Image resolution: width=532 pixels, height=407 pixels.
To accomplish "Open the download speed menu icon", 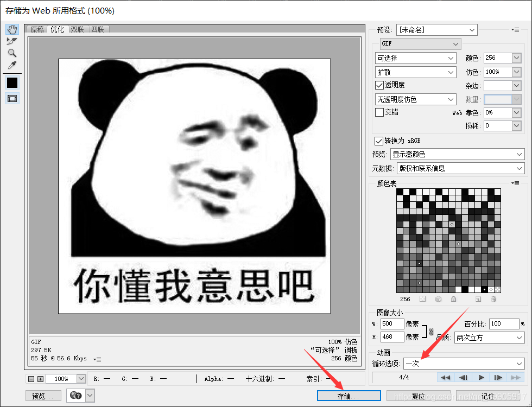I will point(97,359).
